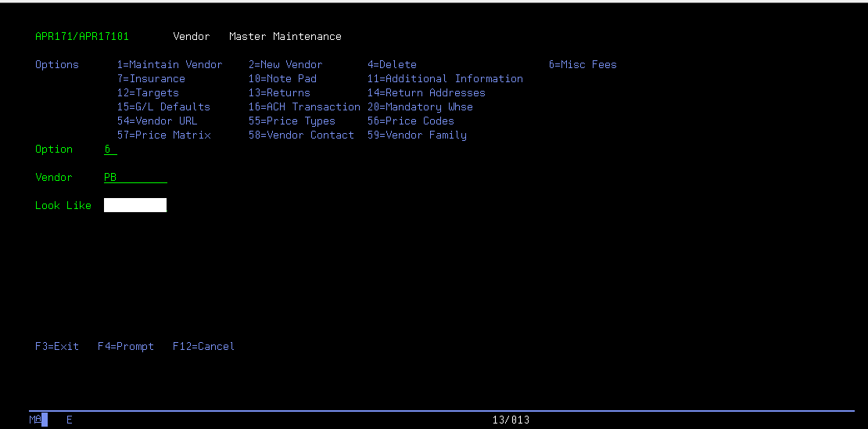Pick the 6=Misc Fees option
The image size is (868, 429).
[583, 65]
